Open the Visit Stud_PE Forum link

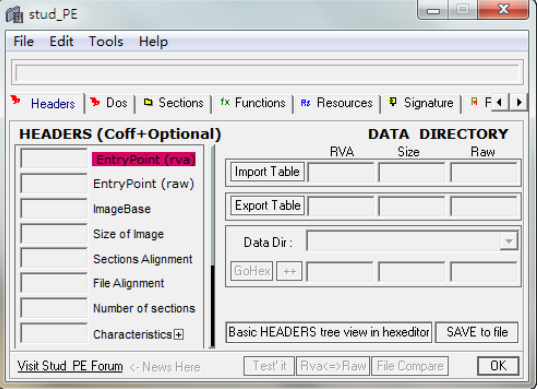click(x=70, y=366)
